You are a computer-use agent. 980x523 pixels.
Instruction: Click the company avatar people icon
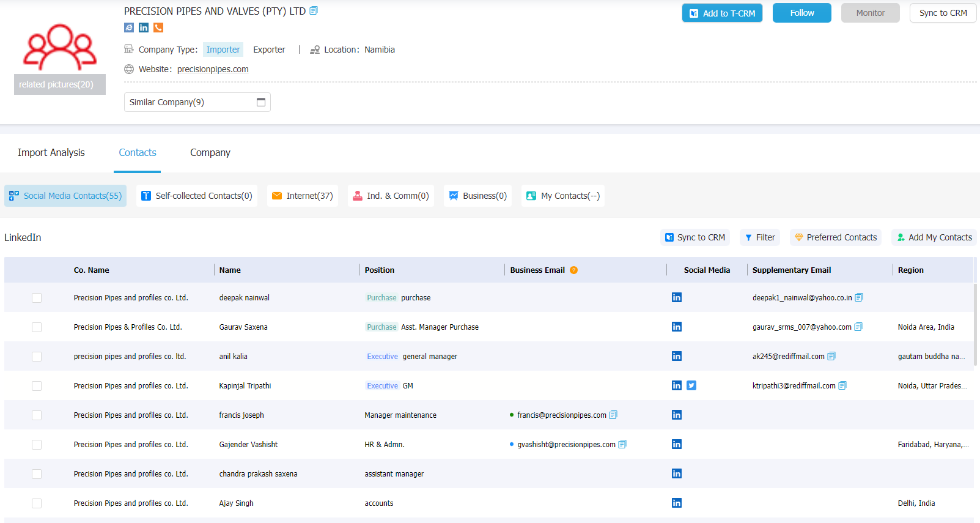pyautogui.click(x=60, y=46)
